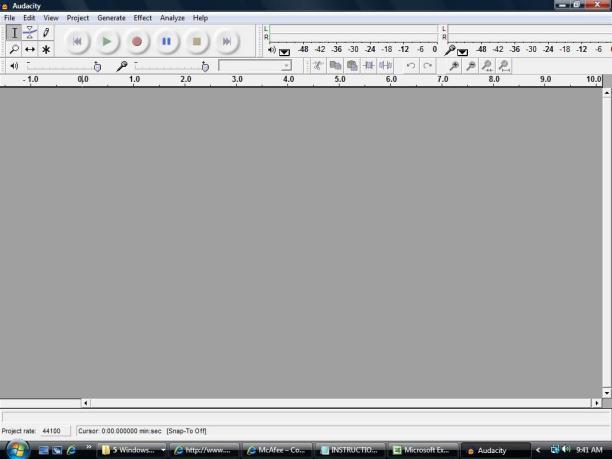Select the Zoom magnifier tool

[x=13, y=49]
